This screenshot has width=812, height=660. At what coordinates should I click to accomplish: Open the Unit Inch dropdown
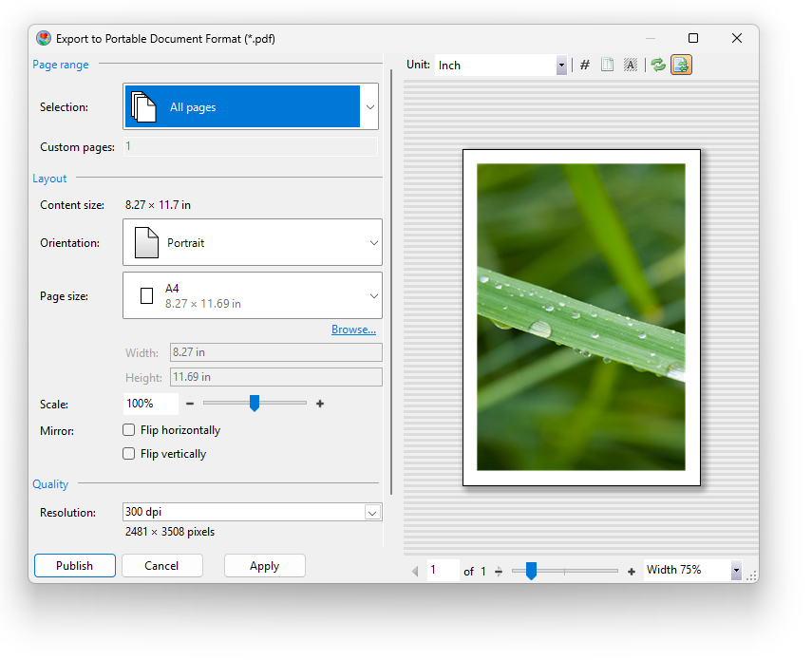click(561, 66)
